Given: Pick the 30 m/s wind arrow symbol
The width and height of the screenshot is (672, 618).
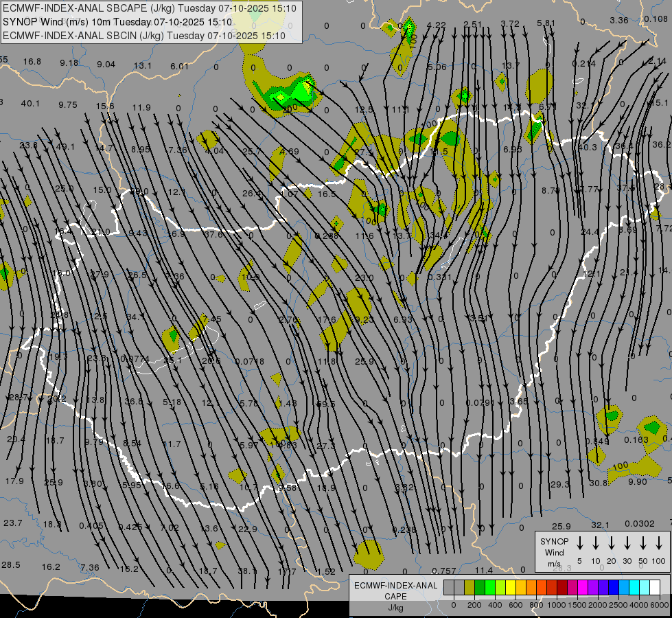Looking at the screenshot, I should (x=627, y=543).
